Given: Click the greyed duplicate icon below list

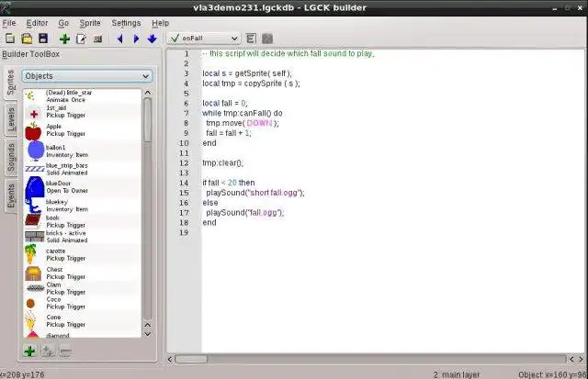Looking at the screenshot, I should click(x=47, y=351).
